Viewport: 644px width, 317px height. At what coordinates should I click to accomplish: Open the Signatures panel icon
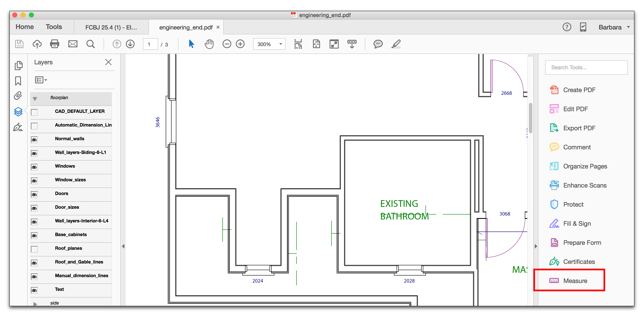coord(18,127)
